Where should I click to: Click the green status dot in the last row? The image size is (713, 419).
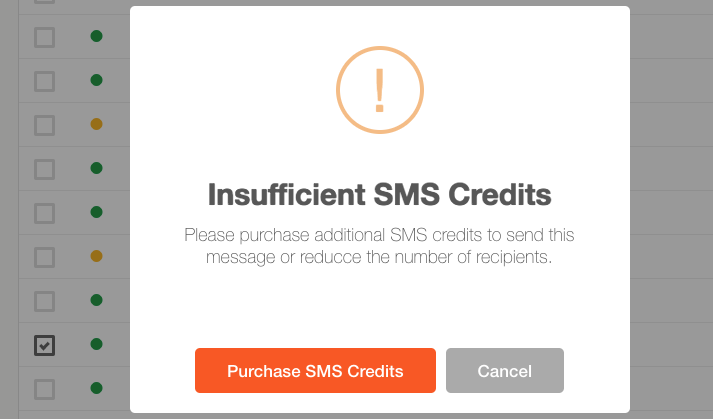pyautogui.click(x=96, y=388)
